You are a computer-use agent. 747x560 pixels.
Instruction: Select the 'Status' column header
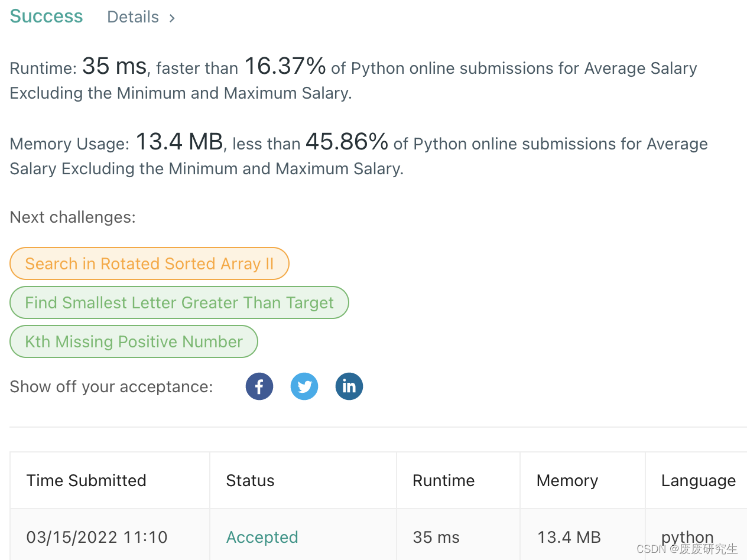250,480
